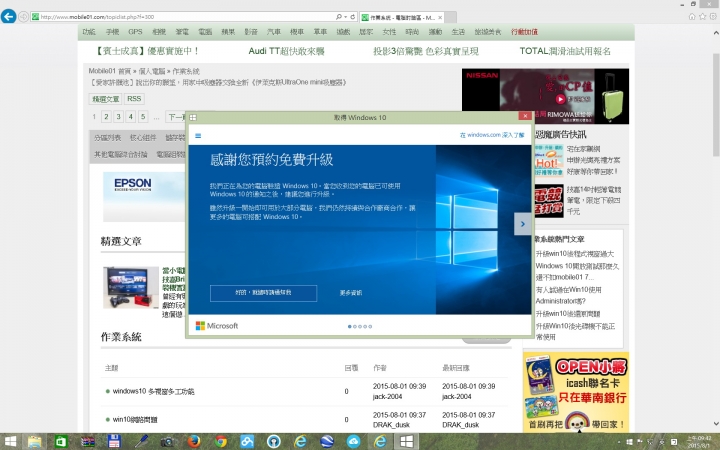
Task: Go to page 2 of topic list
Action: 106,117
